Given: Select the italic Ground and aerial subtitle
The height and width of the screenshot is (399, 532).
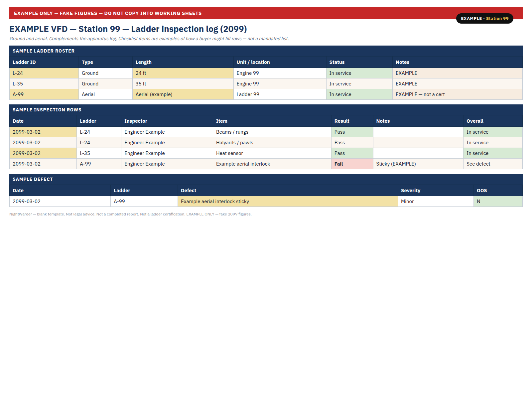Looking at the screenshot, I should click(149, 39).
